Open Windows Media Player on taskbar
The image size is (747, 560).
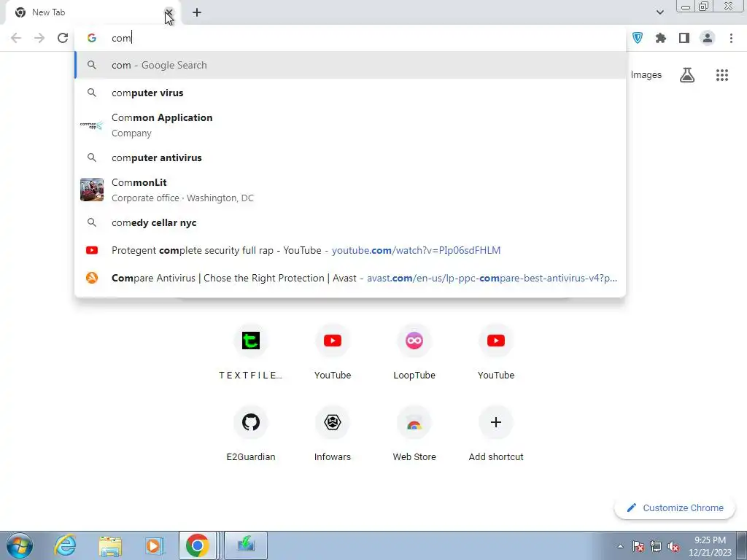click(154, 545)
